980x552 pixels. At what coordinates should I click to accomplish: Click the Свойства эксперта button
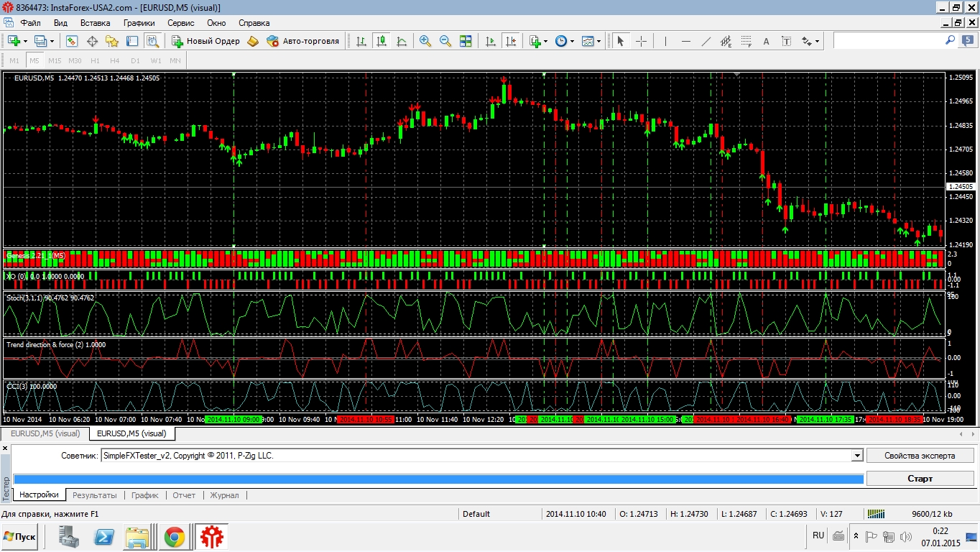point(920,456)
